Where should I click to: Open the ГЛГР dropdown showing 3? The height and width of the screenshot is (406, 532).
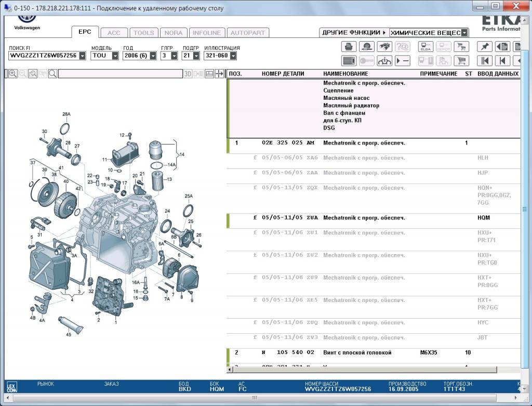click(174, 56)
